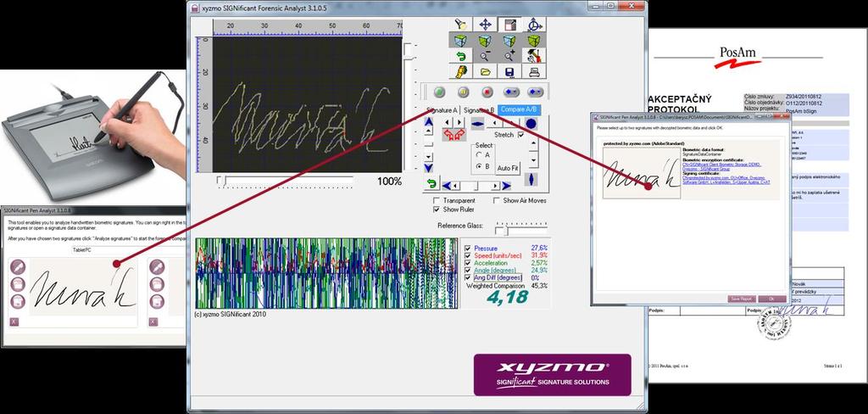
Task: Uncheck the Pressure checkbox
Action: (x=468, y=248)
